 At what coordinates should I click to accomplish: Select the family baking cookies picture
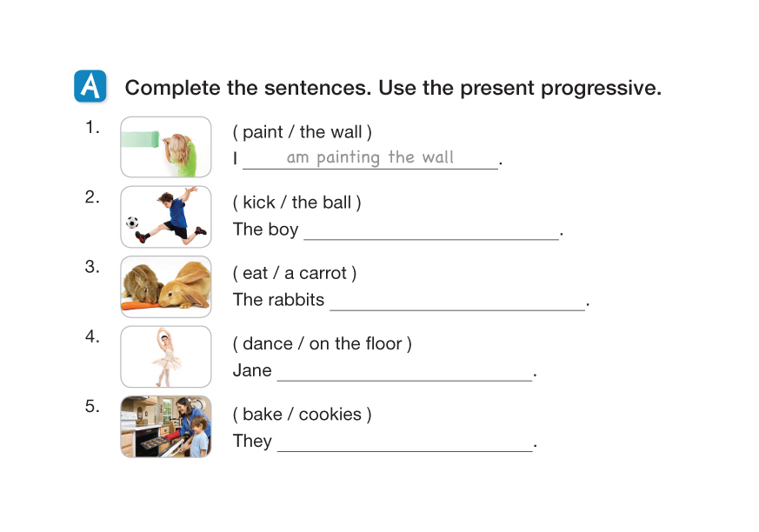[x=165, y=427]
